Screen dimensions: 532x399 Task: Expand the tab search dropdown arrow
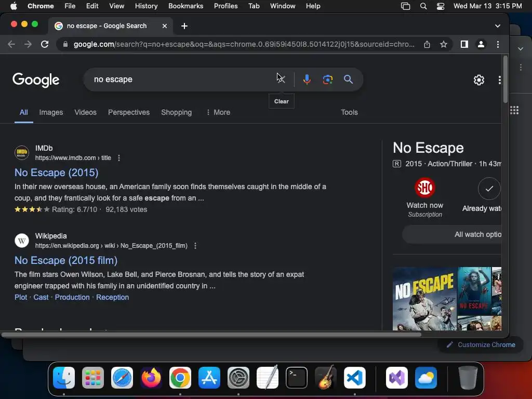497,26
